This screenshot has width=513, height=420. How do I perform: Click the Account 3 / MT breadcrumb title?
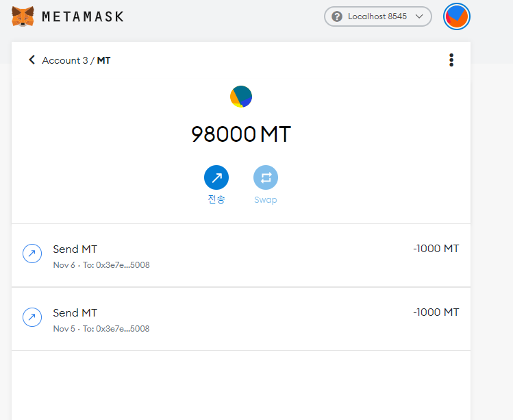coord(76,60)
